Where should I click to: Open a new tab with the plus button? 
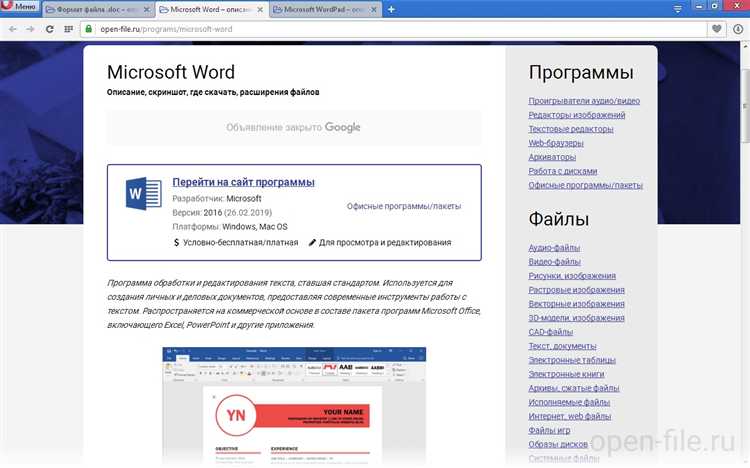(391, 9)
